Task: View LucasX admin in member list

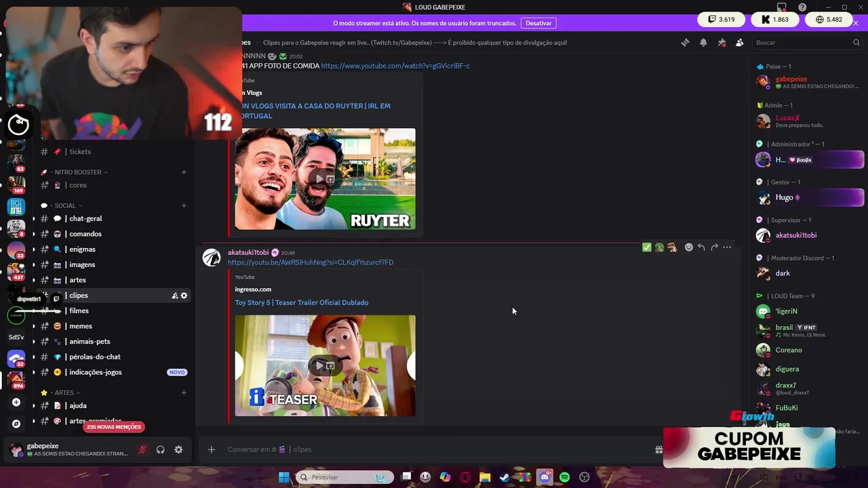Action: pyautogui.click(x=810, y=121)
